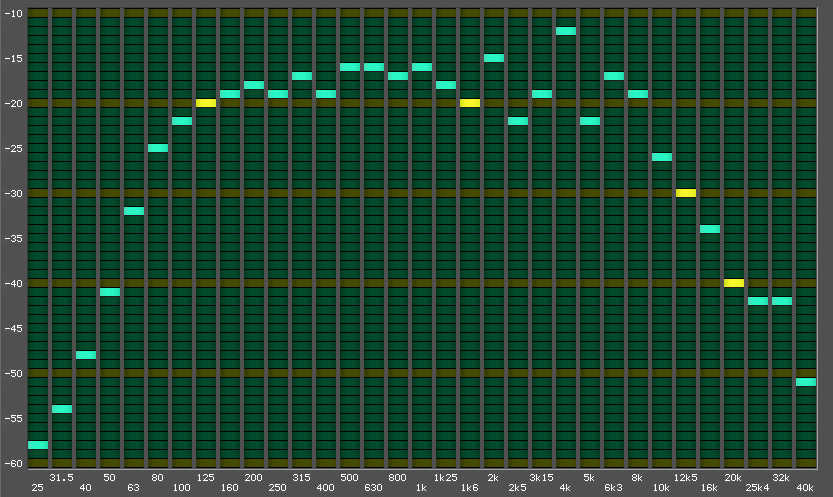
Task: Select the "6k3" frequency label
Action: (614, 487)
